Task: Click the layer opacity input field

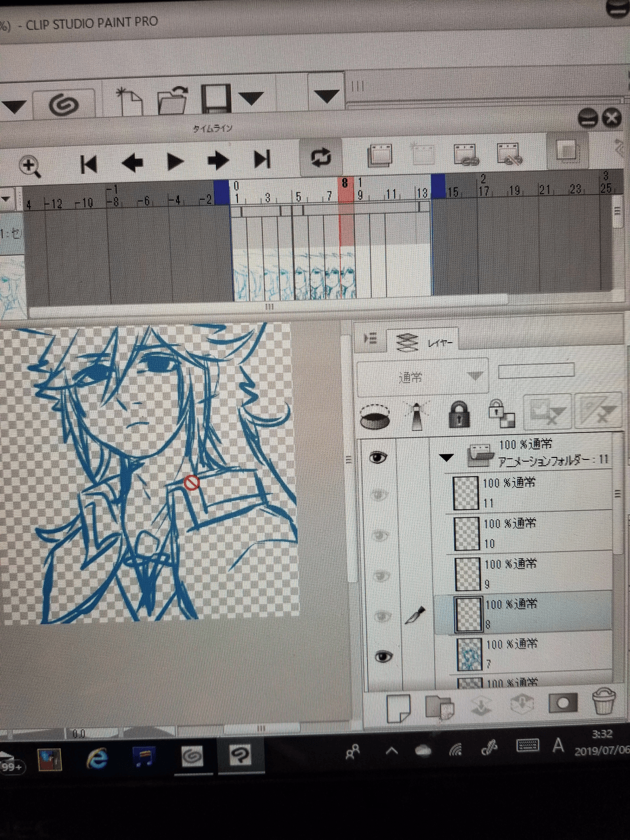Action: (536, 371)
